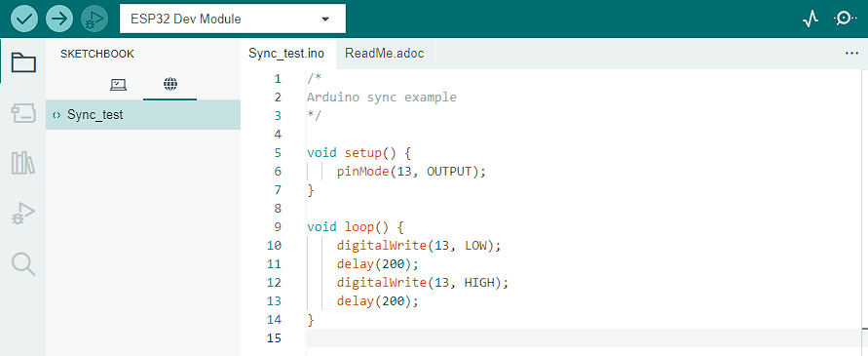
Task: Switch to the Sync_test.ino tab
Action: click(286, 54)
